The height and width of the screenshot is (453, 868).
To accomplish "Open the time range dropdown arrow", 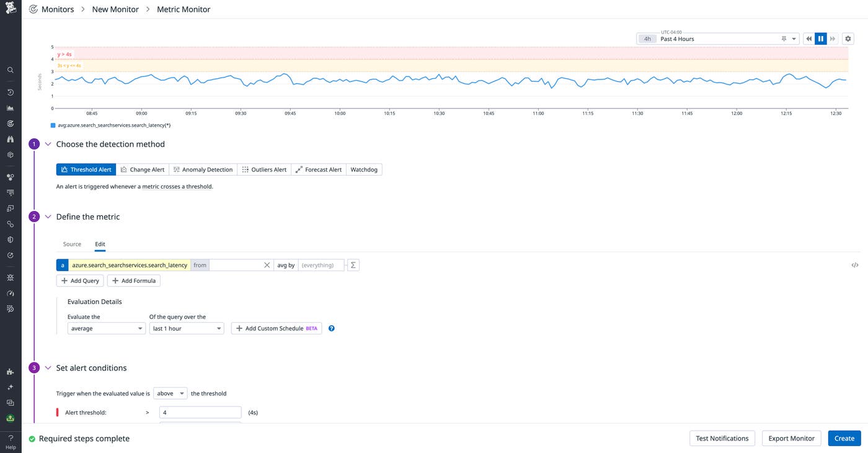I will tap(794, 38).
